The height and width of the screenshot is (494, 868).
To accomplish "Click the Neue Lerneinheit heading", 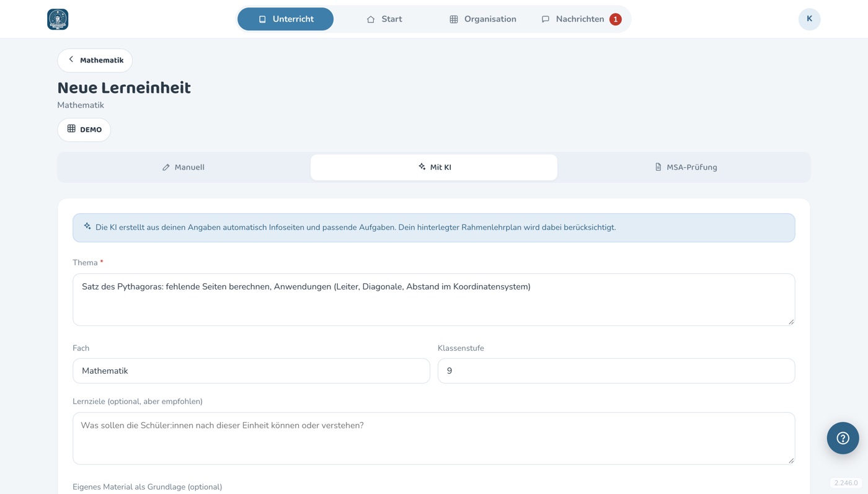I will tap(124, 88).
